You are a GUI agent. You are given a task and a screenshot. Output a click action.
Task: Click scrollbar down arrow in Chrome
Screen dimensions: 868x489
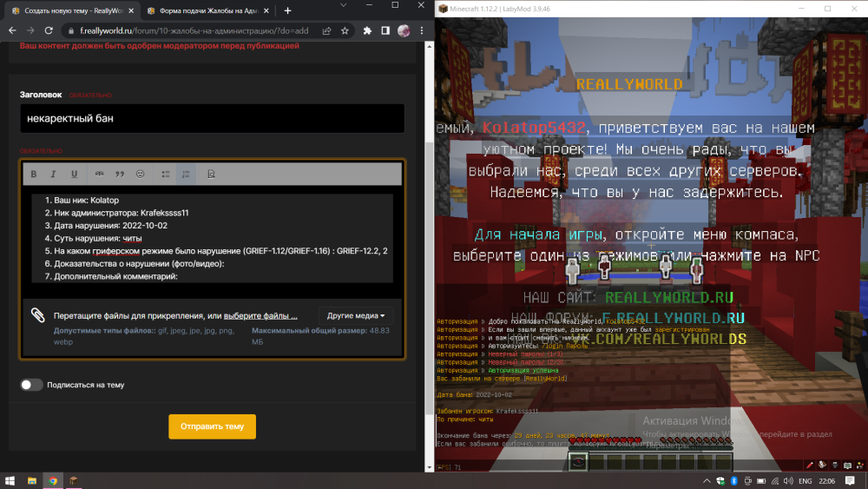click(429, 467)
